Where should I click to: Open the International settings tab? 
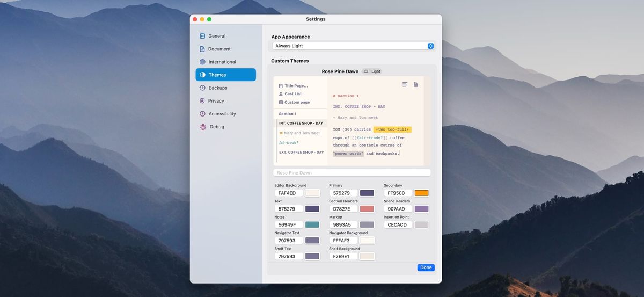coord(226,62)
